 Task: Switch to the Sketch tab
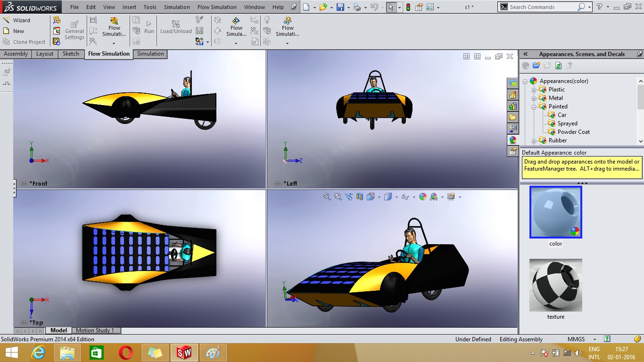tap(71, 54)
